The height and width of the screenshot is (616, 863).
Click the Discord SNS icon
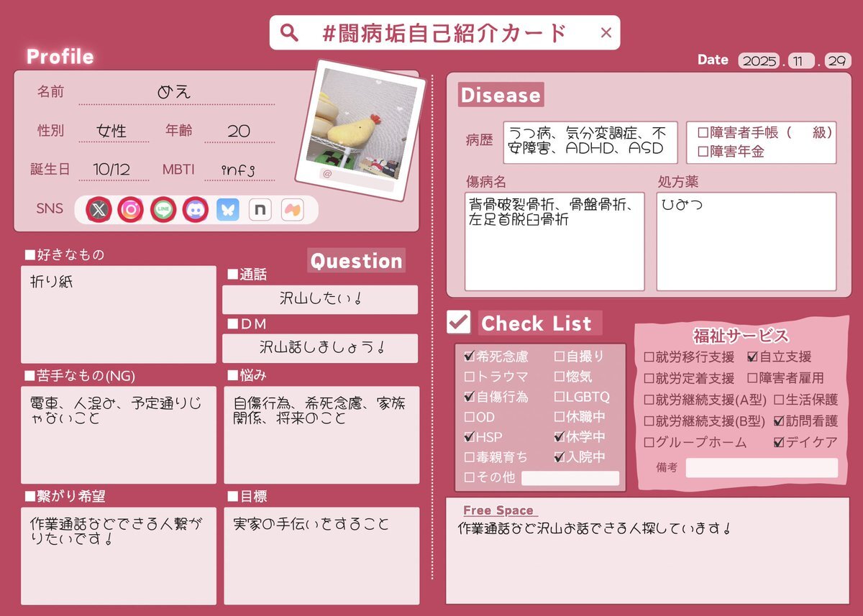(195, 209)
